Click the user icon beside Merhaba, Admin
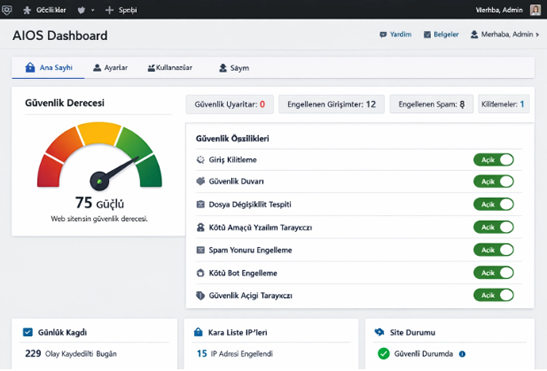Image resolution: width=547 pixels, height=371 pixels. point(474,34)
